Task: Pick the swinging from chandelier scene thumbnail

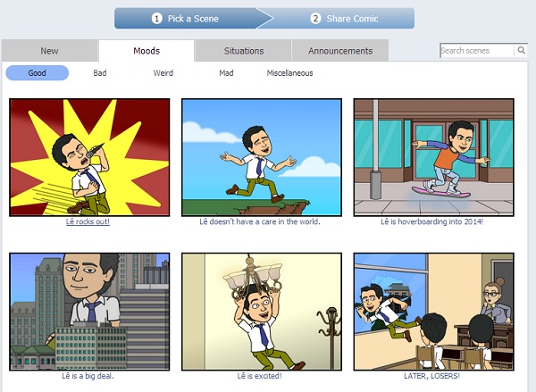Action: point(262,312)
